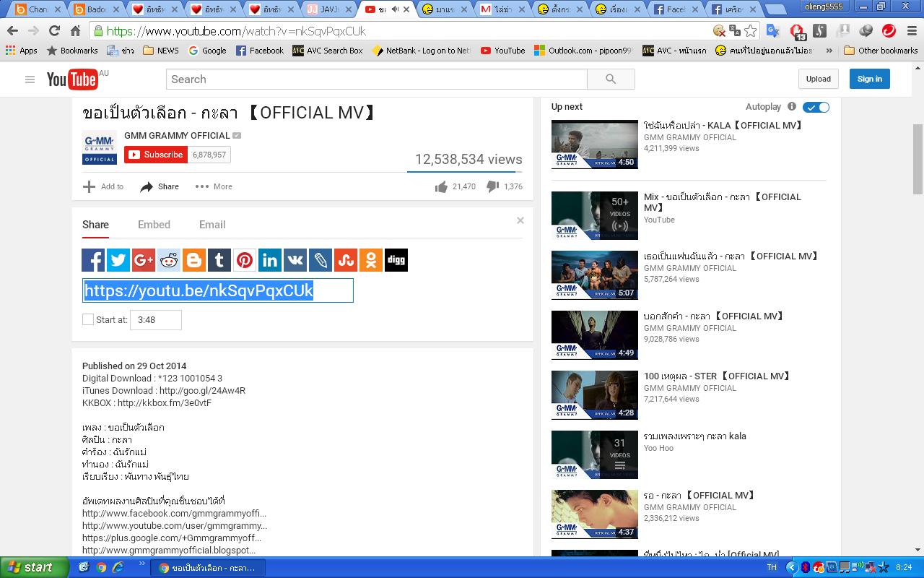Image resolution: width=924 pixels, height=578 pixels.
Task: Open the GMM Grammy Facebook link
Action: (x=174, y=514)
